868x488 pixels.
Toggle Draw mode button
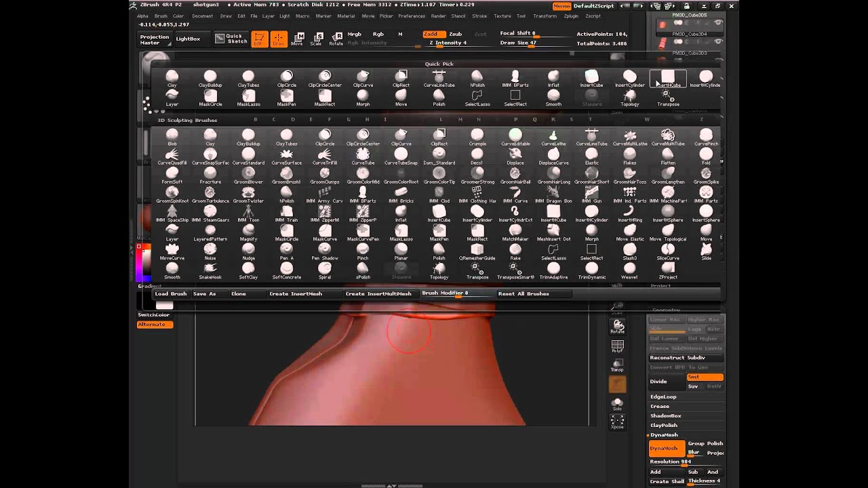(278, 39)
